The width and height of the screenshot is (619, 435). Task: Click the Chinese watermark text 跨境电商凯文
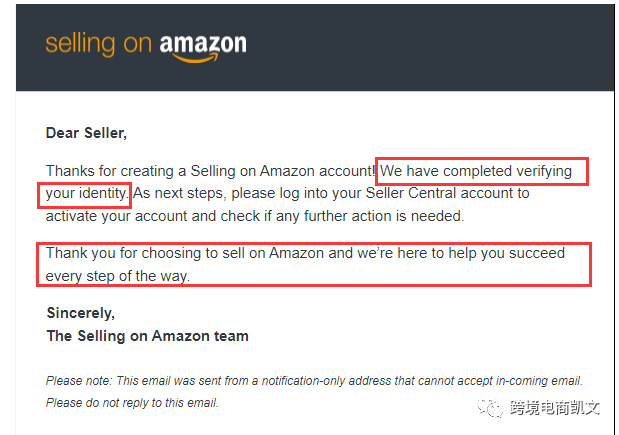pos(555,408)
